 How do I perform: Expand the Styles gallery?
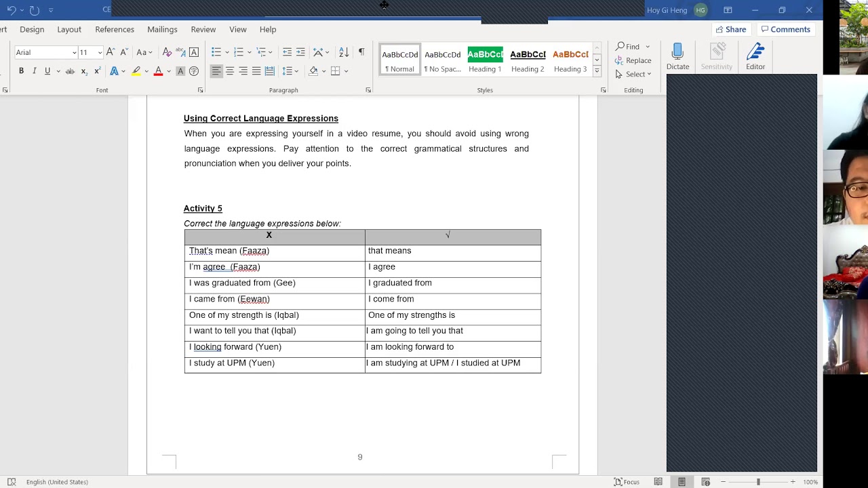[x=597, y=70]
